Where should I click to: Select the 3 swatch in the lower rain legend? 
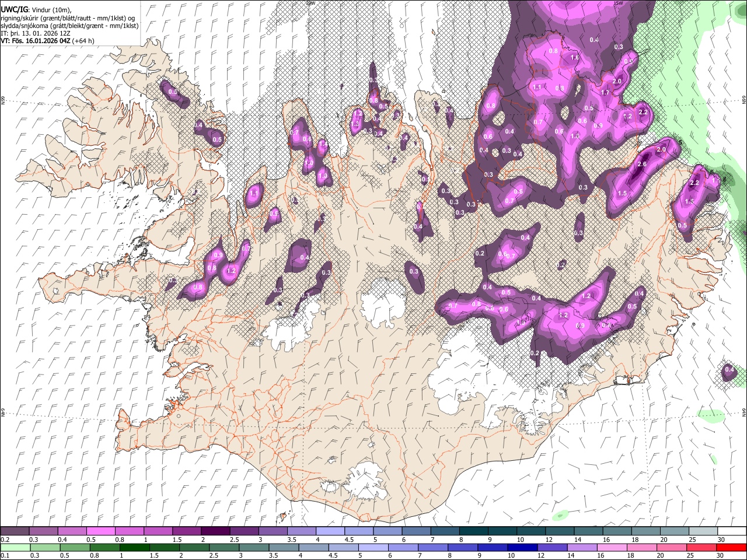click(x=254, y=548)
